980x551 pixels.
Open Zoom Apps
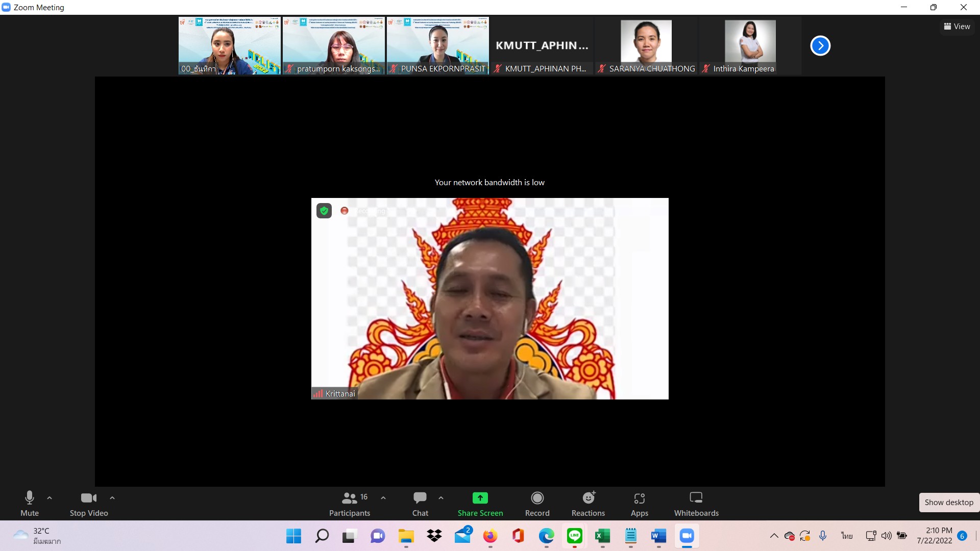pos(639,503)
